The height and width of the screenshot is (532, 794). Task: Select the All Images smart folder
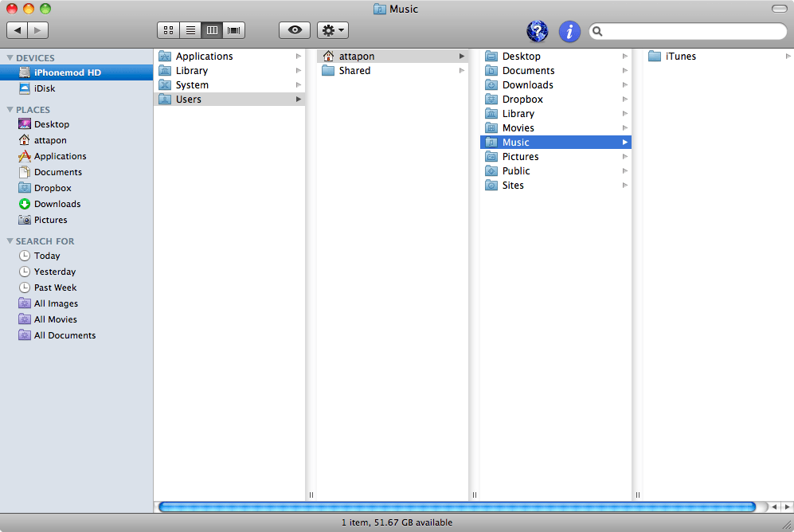click(76, 303)
